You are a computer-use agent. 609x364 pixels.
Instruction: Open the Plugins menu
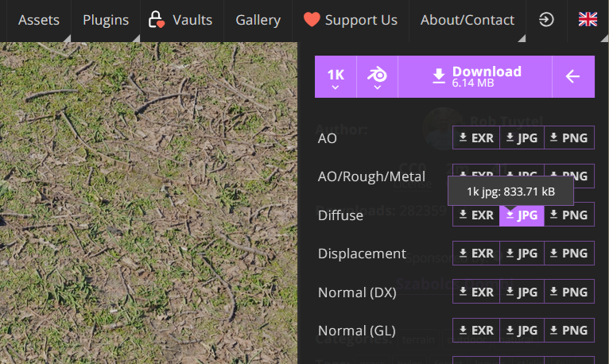106,20
